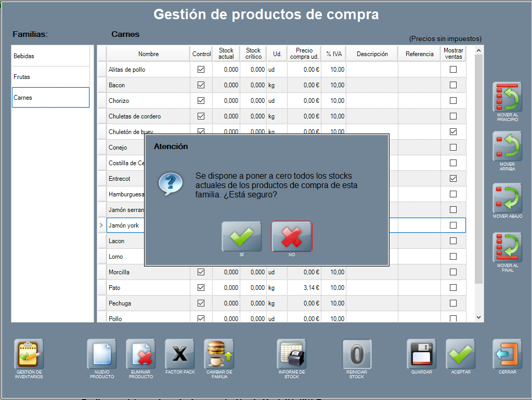Select the Frutas family

pyautogui.click(x=50, y=77)
